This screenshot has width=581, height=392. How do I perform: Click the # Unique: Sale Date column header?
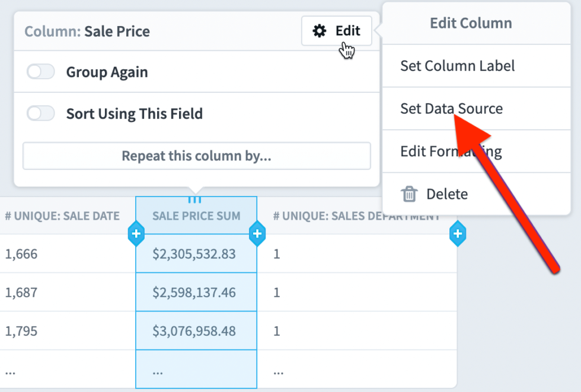[x=62, y=216]
